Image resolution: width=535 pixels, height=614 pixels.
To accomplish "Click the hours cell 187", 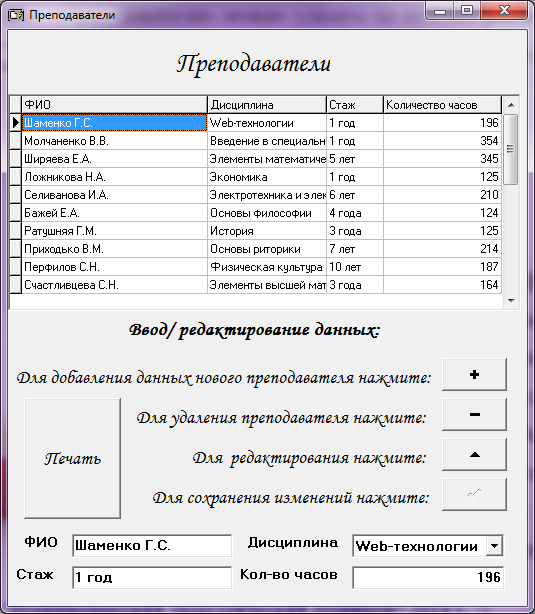I will (x=442, y=267).
